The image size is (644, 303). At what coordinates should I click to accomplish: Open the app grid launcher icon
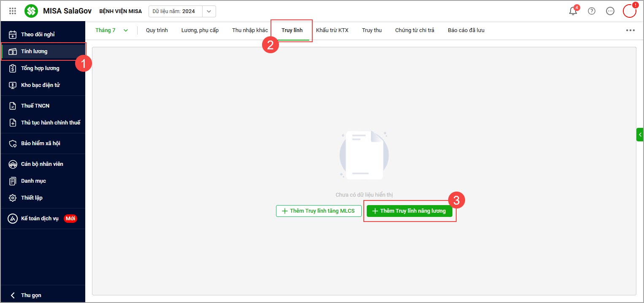click(x=13, y=11)
